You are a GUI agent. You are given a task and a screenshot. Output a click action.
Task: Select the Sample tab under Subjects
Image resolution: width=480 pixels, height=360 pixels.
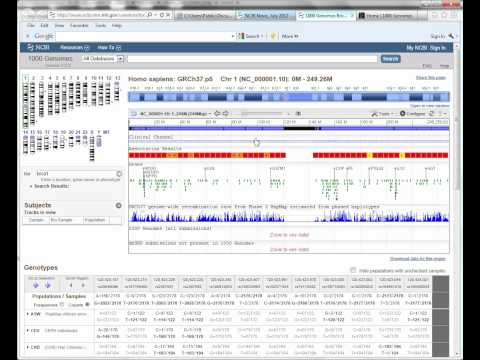click(36, 220)
